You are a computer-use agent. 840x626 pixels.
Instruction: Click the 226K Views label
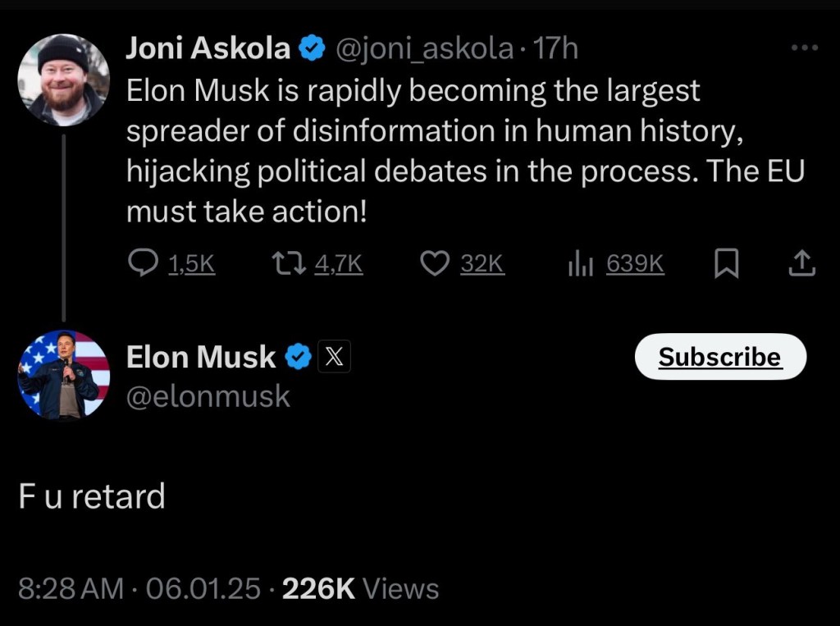tap(360, 588)
